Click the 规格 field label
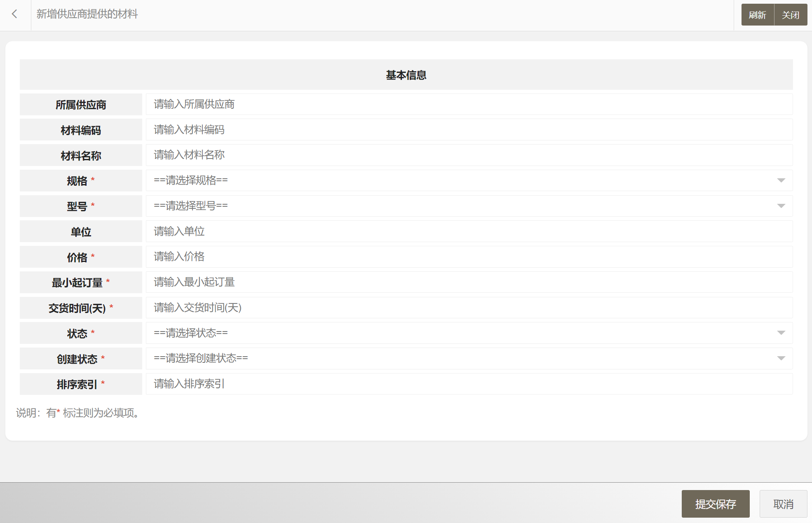 [x=77, y=181]
